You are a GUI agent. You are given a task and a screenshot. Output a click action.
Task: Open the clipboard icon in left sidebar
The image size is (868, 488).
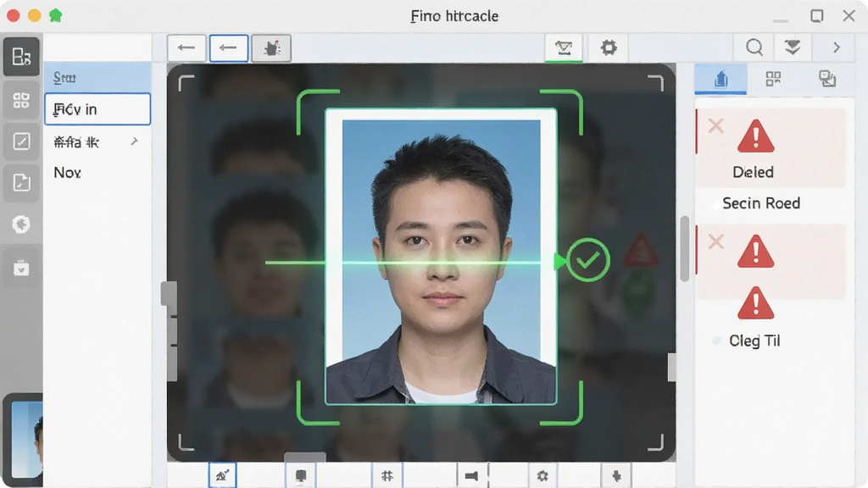[21, 269]
